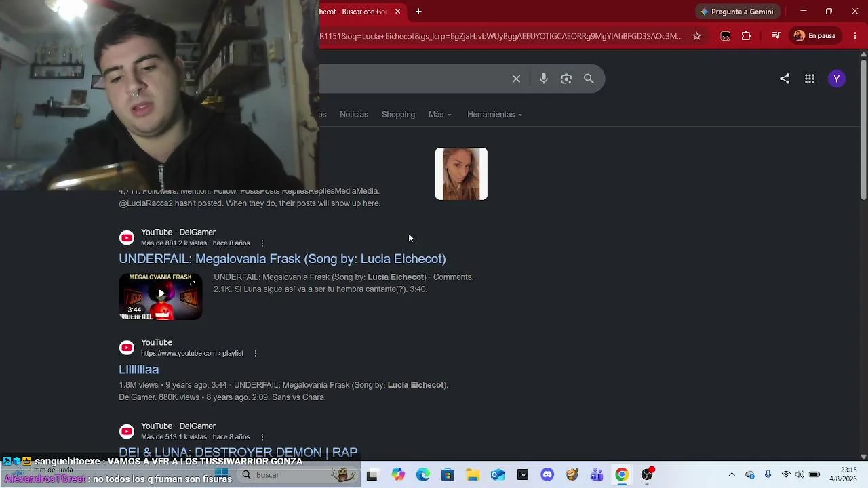Start a voice search with the microphone
Viewport: 868px width, 488px height.
[544, 79]
